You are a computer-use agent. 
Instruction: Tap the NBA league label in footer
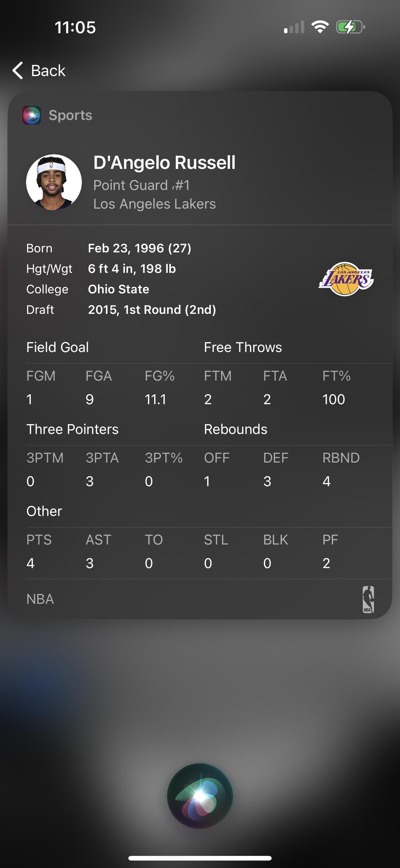pyautogui.click(x=40, y=599)
